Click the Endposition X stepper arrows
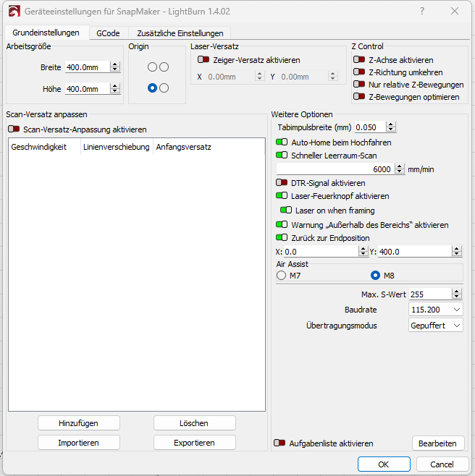Viewport: 475px width, 476px height. click(x=363, y=251)
